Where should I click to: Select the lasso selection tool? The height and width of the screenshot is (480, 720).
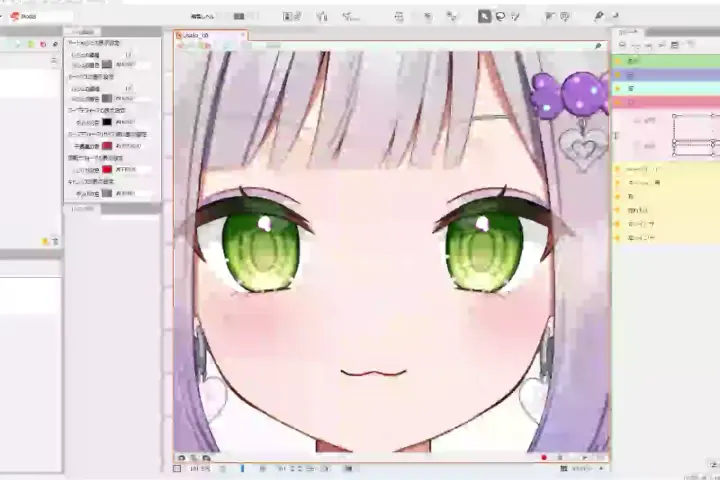[500, 17]
